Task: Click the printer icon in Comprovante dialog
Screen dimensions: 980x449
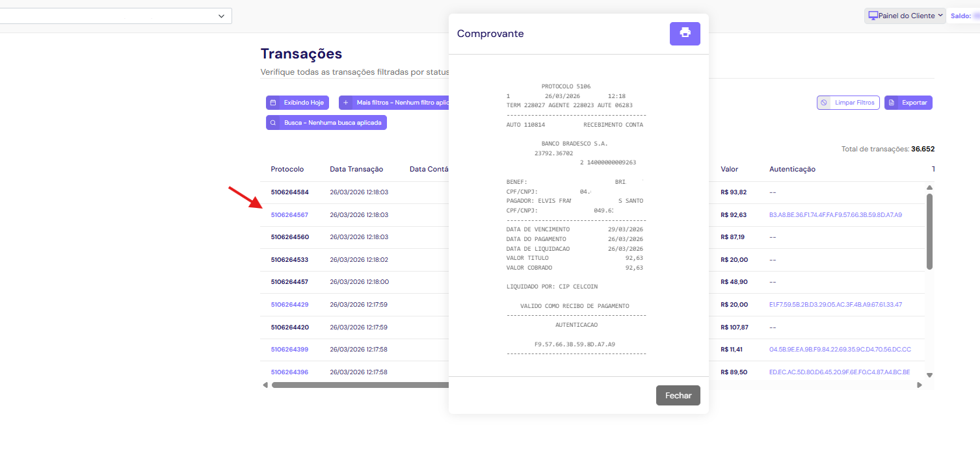Action: [685, 33]
